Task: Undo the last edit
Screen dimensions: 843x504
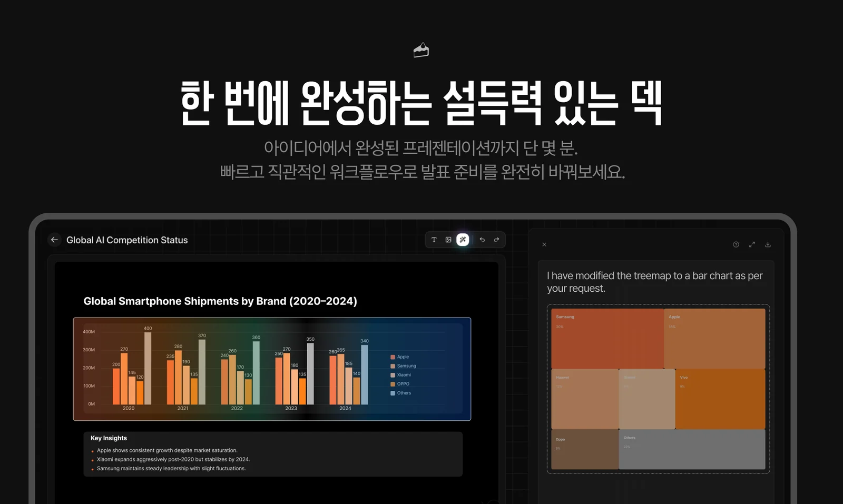Action: point(482,240)
